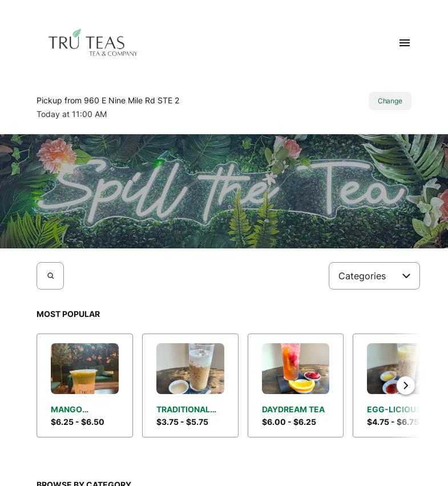Open the hamburger menu icon
Screen dimensions: 448x486
click(x=404, y=43)
